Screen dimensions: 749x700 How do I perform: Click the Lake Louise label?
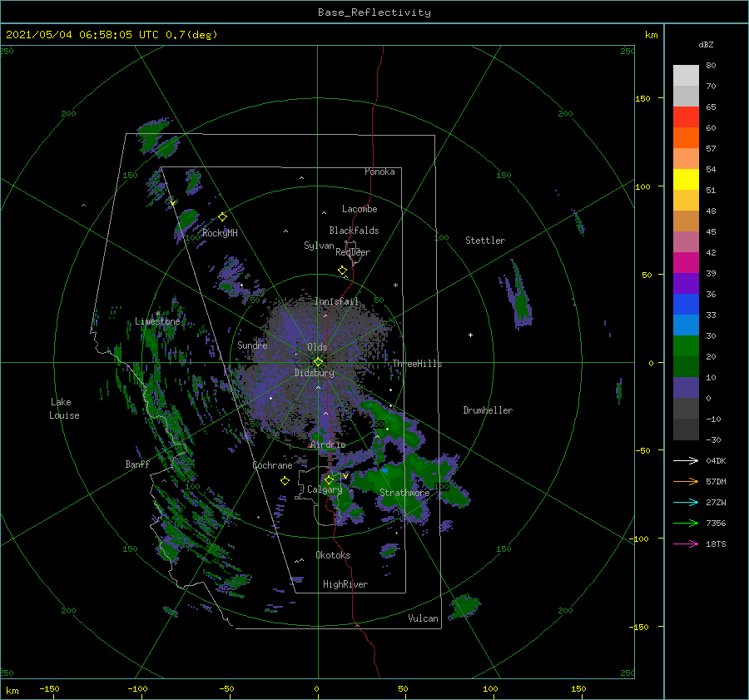click(x=64, y=409)
